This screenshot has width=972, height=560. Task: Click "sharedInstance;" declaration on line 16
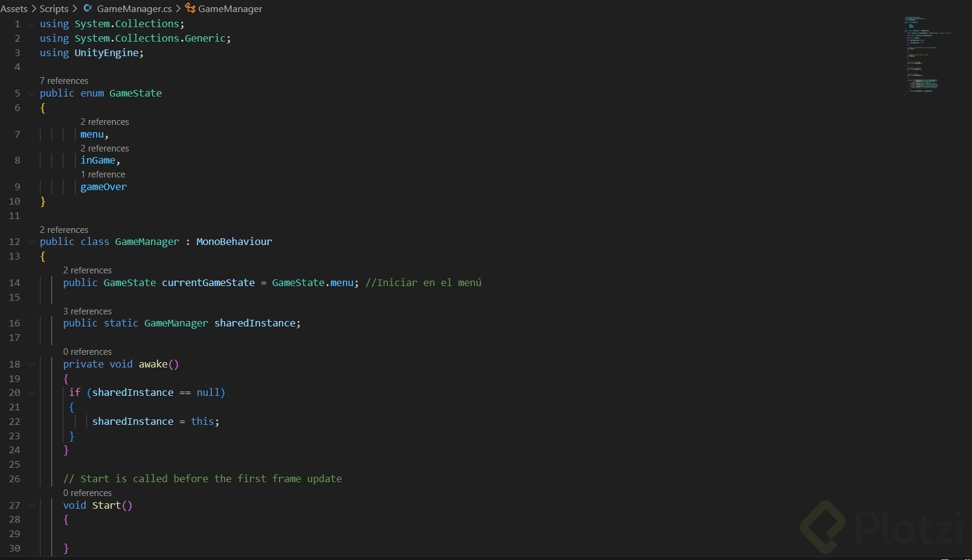tap(258, 323)
